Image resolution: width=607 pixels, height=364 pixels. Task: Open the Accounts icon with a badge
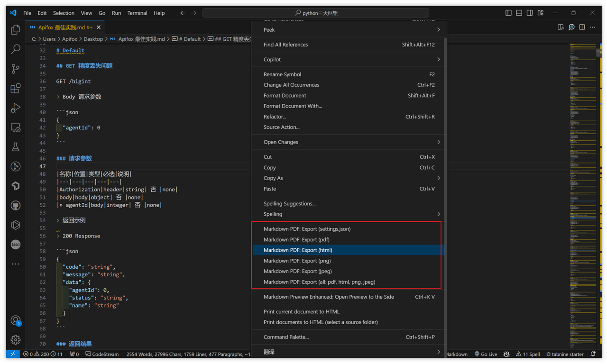pos(16,320)
